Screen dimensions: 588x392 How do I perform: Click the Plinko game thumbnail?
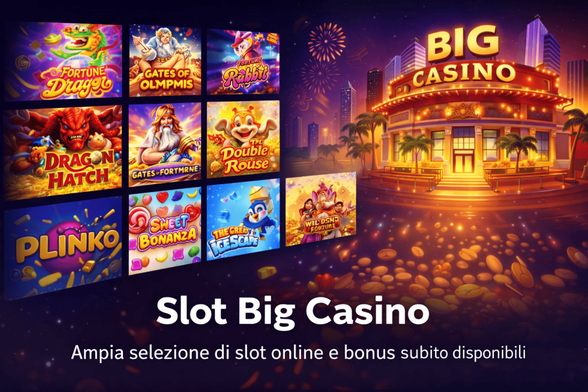[63, 247]
